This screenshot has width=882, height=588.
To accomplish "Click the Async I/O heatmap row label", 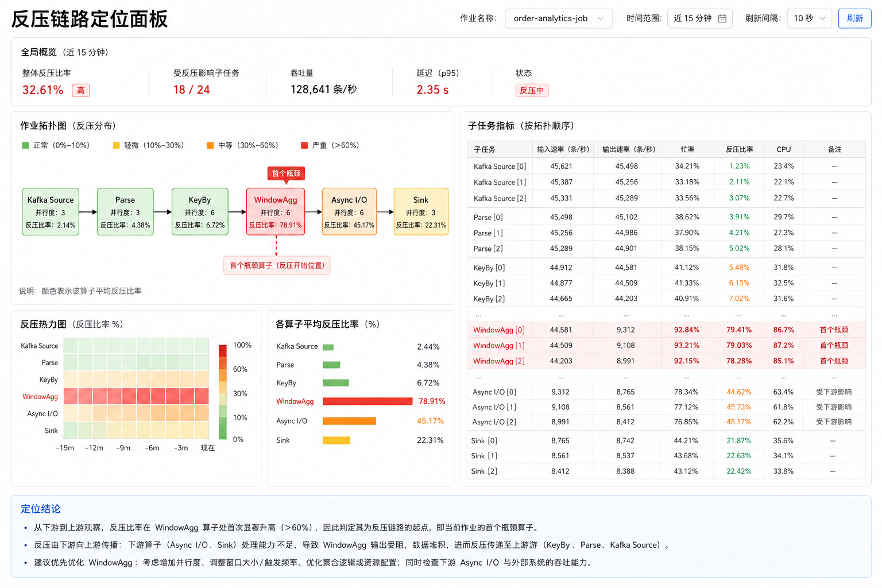I will click(x=42, y=413).
